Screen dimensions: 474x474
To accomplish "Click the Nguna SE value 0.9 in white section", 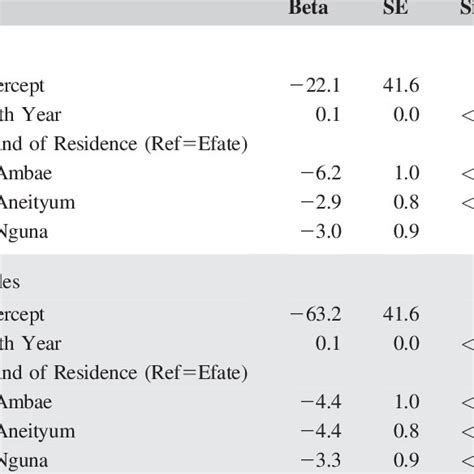I will pyautogui.click(x=406, y=232).
